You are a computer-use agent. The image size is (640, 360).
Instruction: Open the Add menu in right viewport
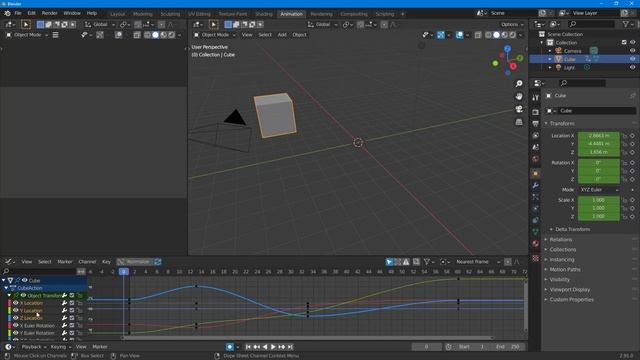282,35
